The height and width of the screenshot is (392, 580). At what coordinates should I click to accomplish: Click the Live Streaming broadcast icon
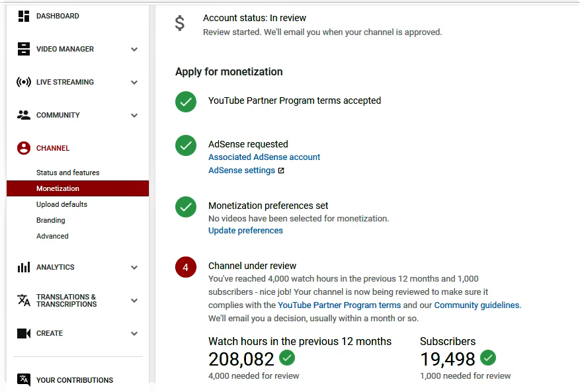click(x=24, y=82)
